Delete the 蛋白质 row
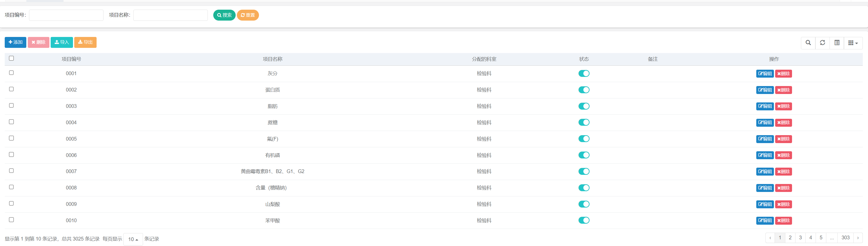Viewport: 868px width, 246px height. (783, 90)
